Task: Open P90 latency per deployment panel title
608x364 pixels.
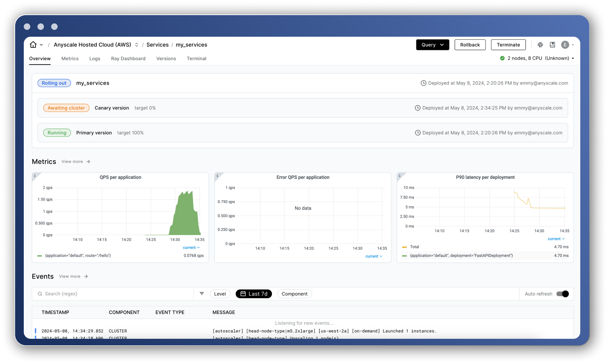Action: click(485, 177)
